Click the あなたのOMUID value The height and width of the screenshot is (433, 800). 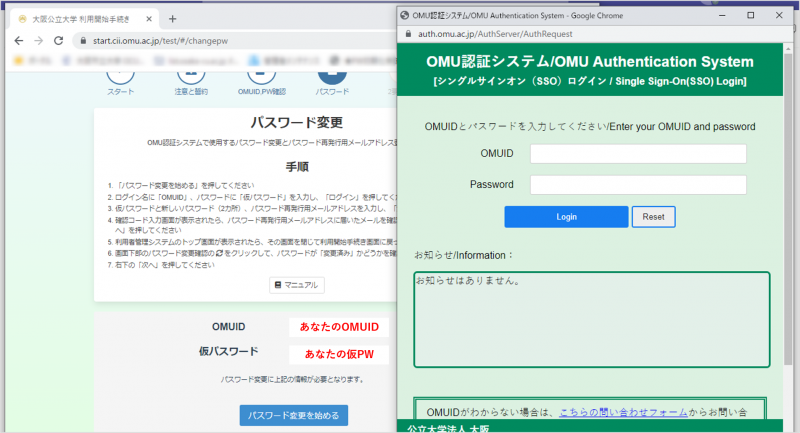(x=339, y=327)
